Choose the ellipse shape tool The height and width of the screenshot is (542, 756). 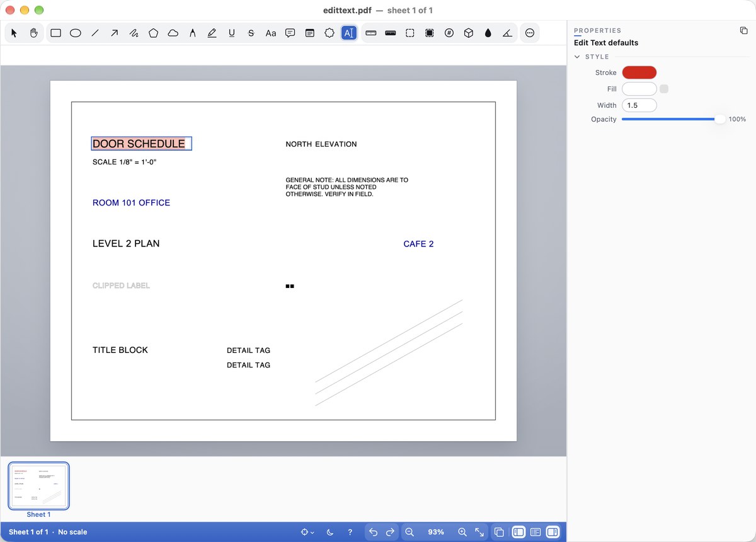click(x=75, y=33)
